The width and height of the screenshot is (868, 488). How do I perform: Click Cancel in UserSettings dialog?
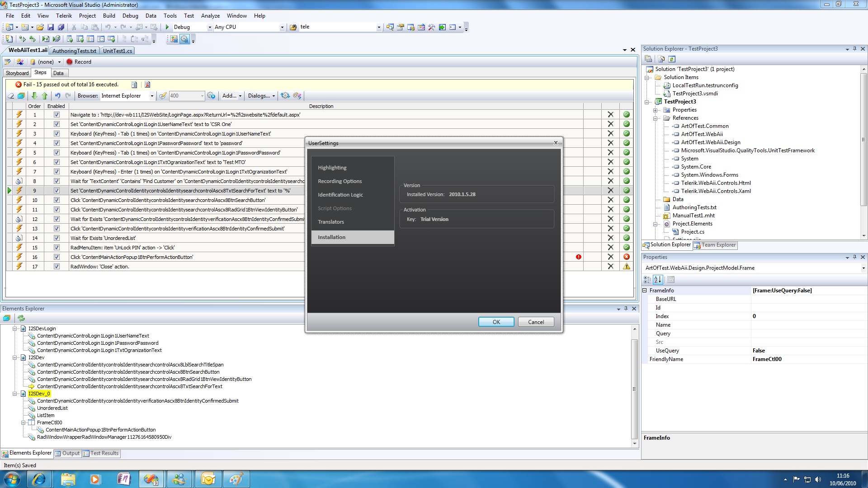[536, 322]
